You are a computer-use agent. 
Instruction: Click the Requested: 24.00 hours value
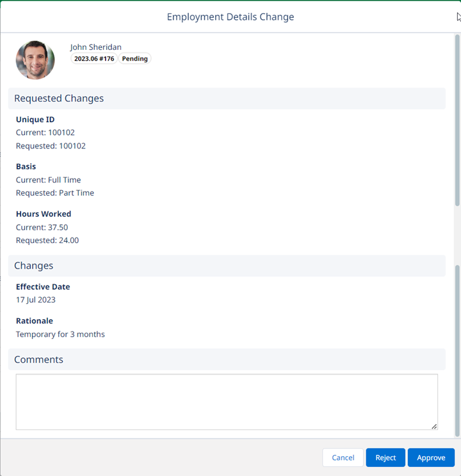pyautogui.click(x=47, y=241)
